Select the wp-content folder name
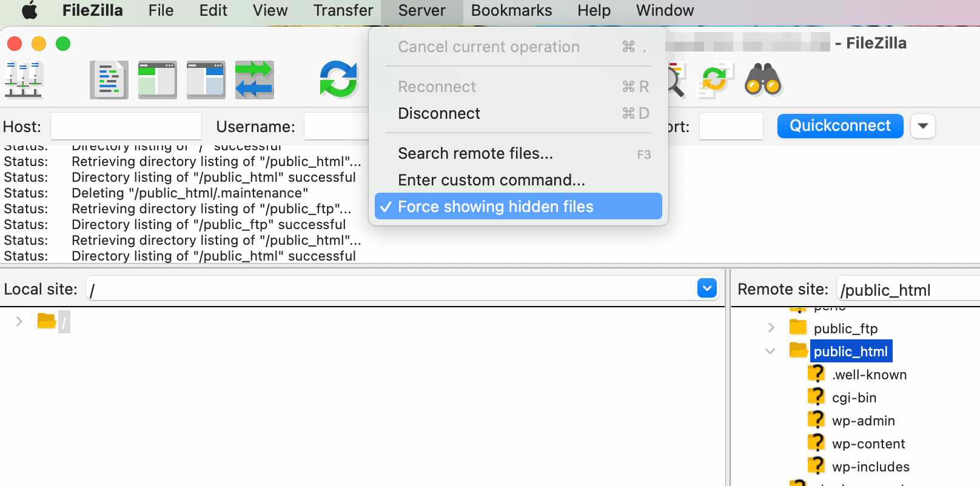The width and height of the screenshot is (980, 486). (868, 444)
